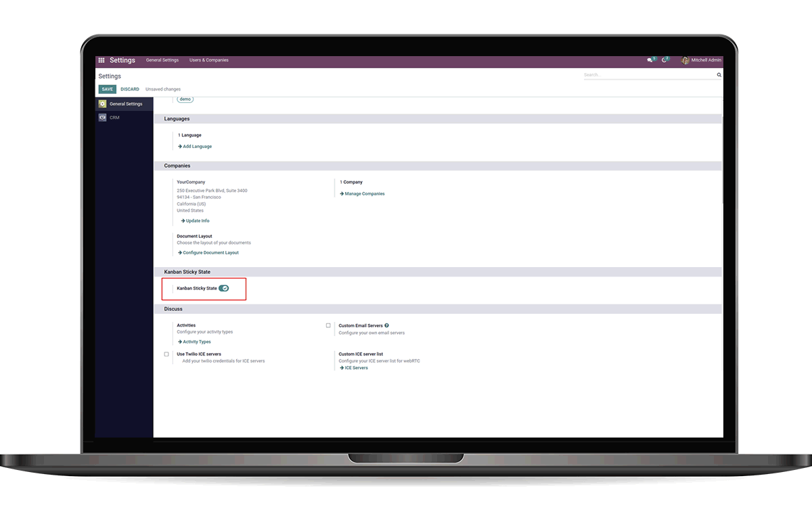Click the Activities heading

point(186,325)
